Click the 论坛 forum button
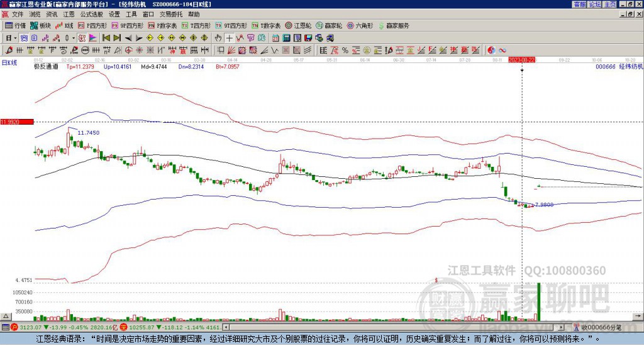644x345 pixels. [594, 4]
